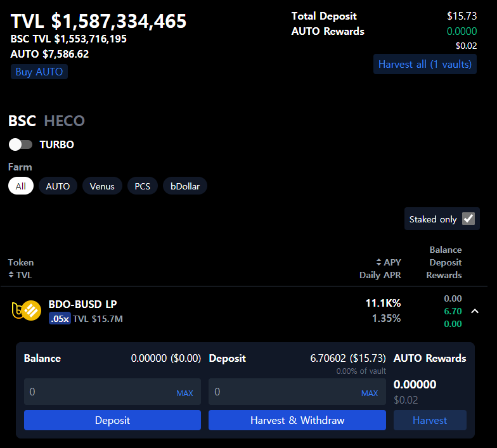Filter farms by AUTO
497x448 pixels.
(58, 186)
